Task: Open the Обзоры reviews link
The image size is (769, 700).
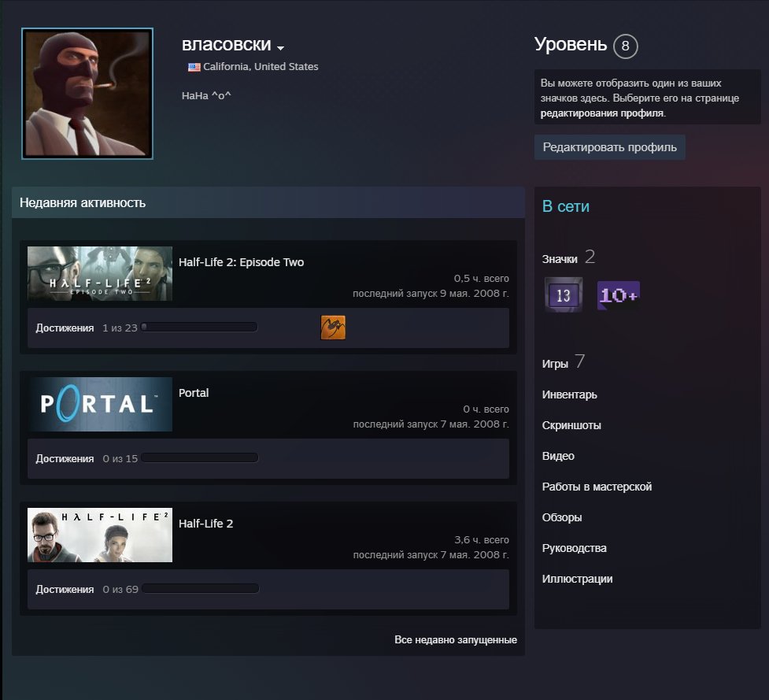Action: [x=562, y=517]
